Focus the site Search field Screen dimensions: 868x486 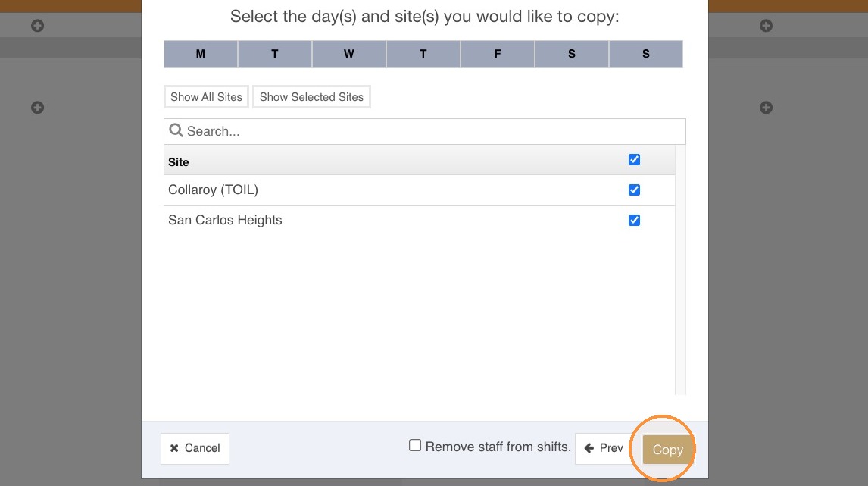(x=425, y=131)
